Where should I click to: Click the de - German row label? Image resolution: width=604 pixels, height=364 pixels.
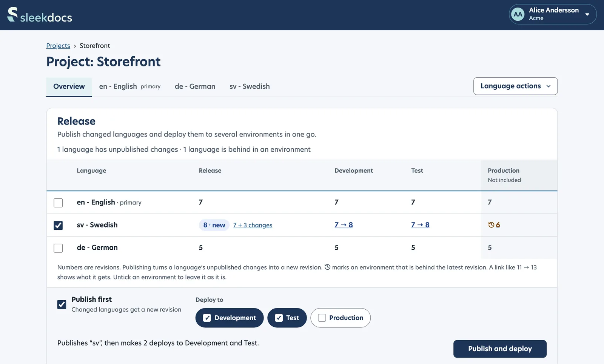97,247
